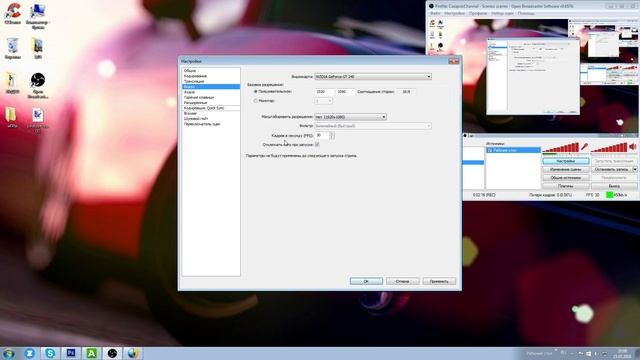Open the folder icon beside Recycle Bin
This screenshot has width=640, height=360.
tap(38, 48)
